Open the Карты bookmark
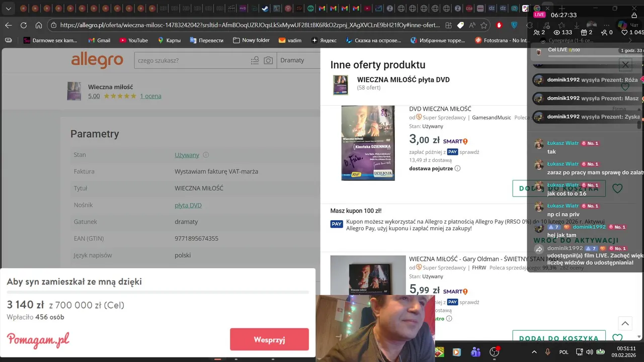Screen dimensions: 644x362 click(x=169, y=40)
